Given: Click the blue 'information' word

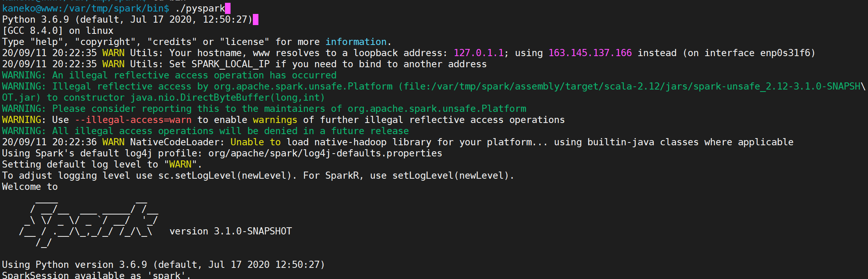Looking at the screenshot, I should click(x=356, y=42).
